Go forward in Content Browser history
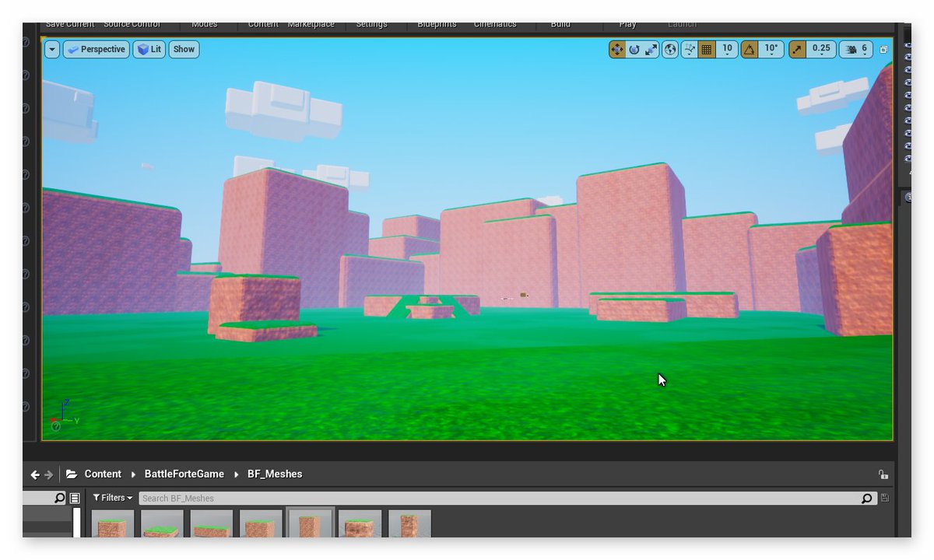The height and width of the screenshot is (560, 934). point(49,474)
